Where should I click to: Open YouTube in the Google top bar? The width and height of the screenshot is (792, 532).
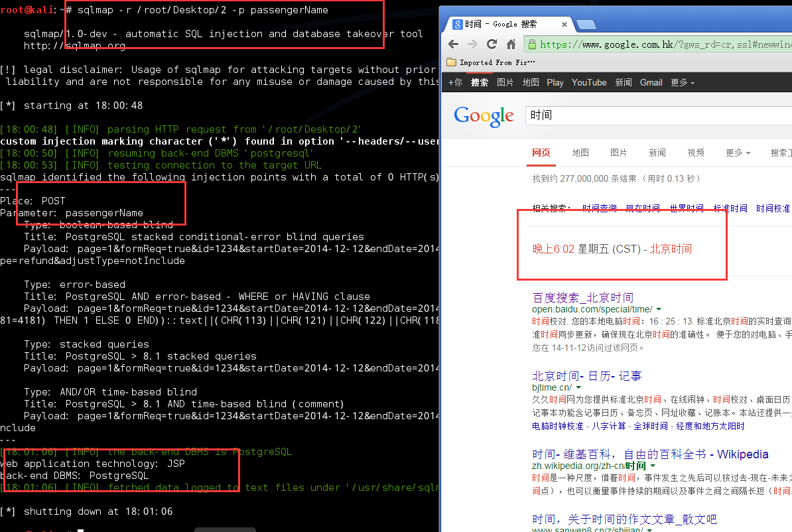point(589,82)
